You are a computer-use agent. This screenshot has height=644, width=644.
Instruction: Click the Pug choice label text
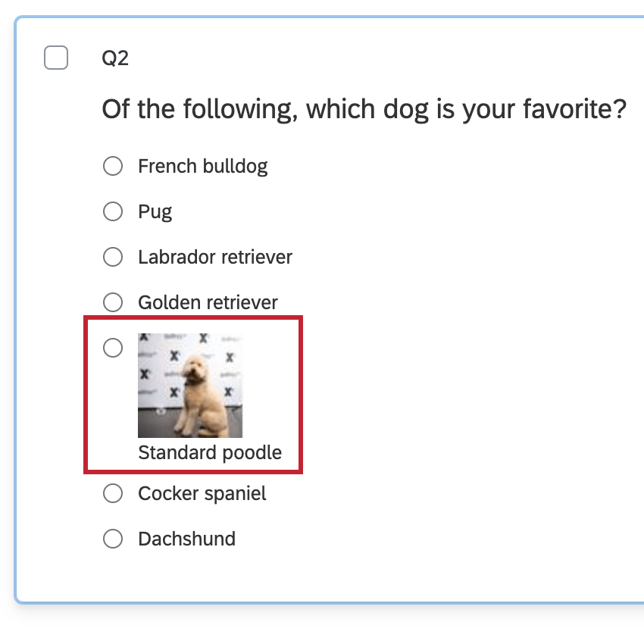(155, 211)
